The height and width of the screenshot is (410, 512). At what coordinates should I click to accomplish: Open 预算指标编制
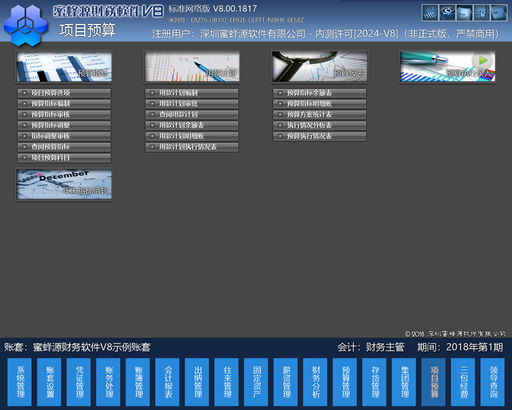[64, 104]
